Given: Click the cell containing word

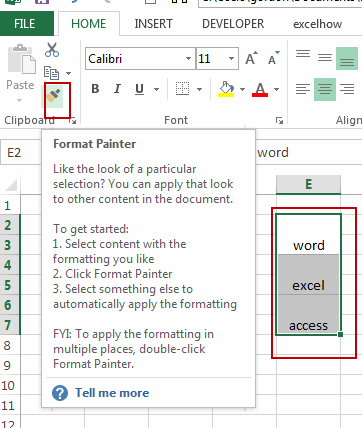Looking at the screenshot, I should pyautogui.click(x=308, y=235).
